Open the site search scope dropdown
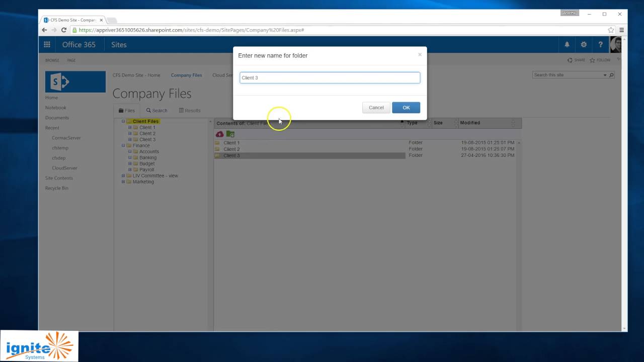This screenshot has height=362, width=644. [x=605, y=75]
